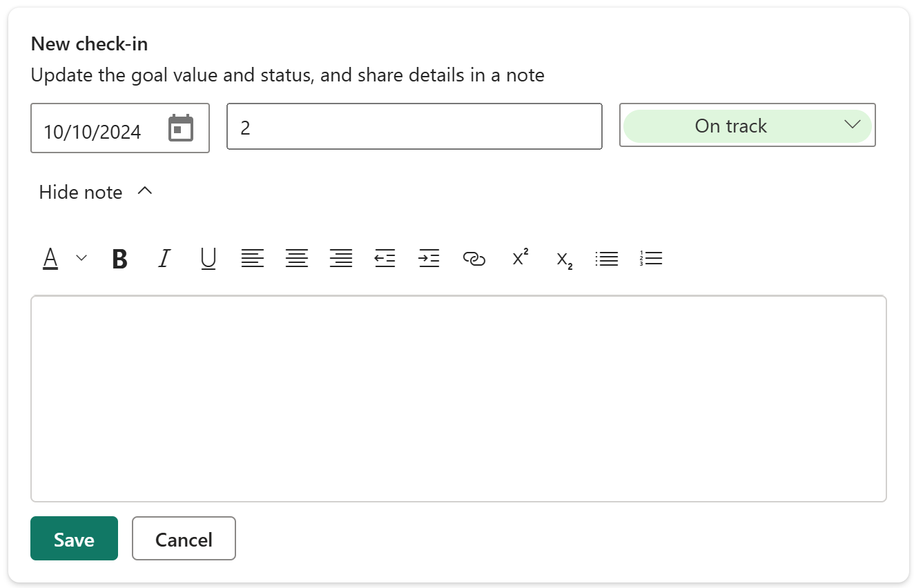Image resolution: width=914 pixels, height=588 pixels.
Task: Apply subscript formatting
Action: pyautogui.click(x=565, y=260)
